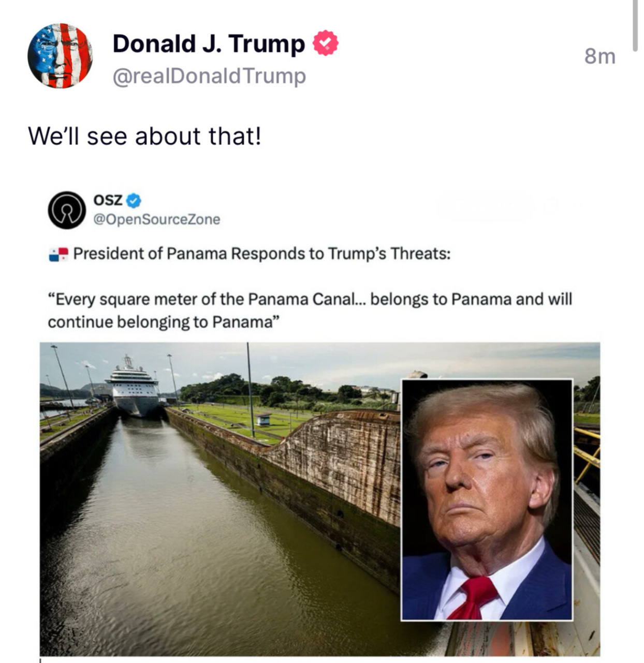
Task: Click the "Every square meter" quote text
Action: coord(310,311)
